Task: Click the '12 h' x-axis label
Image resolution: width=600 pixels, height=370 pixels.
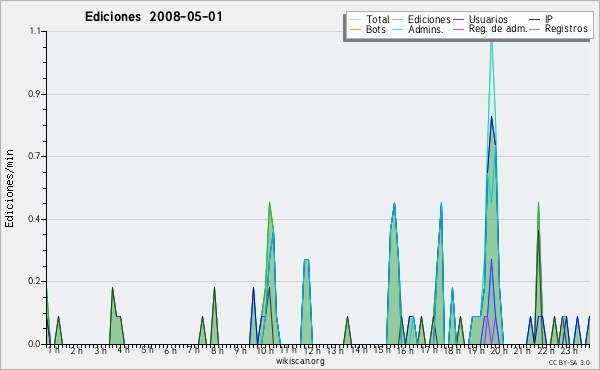Action: 312,350
